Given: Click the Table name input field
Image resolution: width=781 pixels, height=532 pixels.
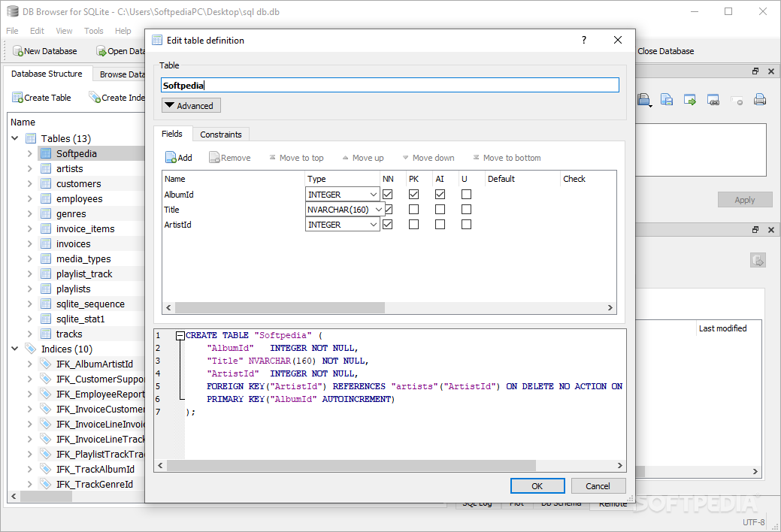Looking at the screenshot, I should coord(390,85).
